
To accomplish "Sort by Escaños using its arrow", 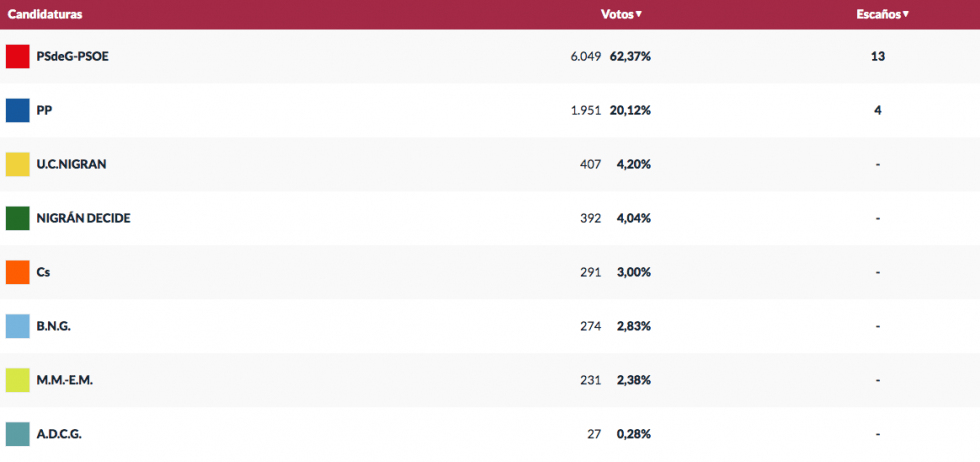I will coord(905,14).
